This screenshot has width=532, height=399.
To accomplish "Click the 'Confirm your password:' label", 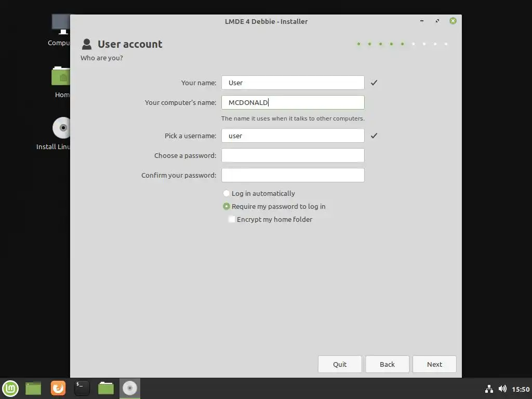I will tap(179, 176).
